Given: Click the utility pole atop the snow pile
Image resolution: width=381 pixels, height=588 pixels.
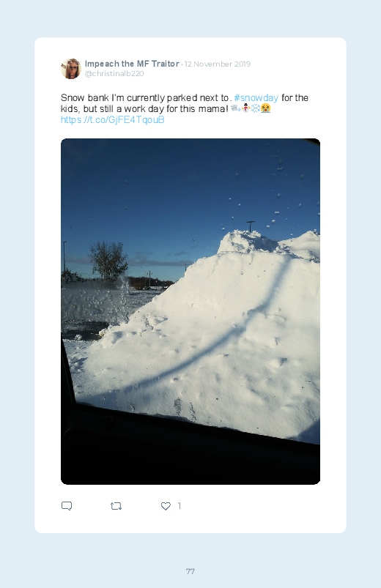Looking at the screenshot, I should [x=251, y=226].
